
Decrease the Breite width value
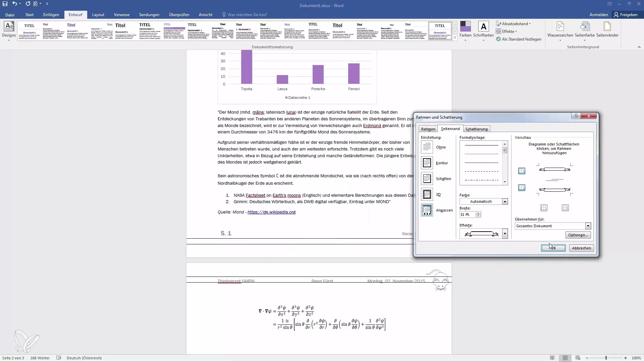478,216
